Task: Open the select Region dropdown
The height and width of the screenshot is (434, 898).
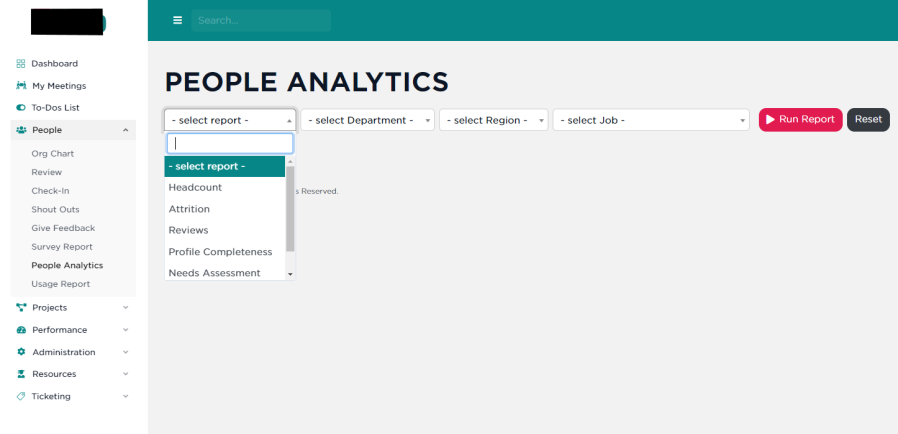Action: click(x=494, y=120)
